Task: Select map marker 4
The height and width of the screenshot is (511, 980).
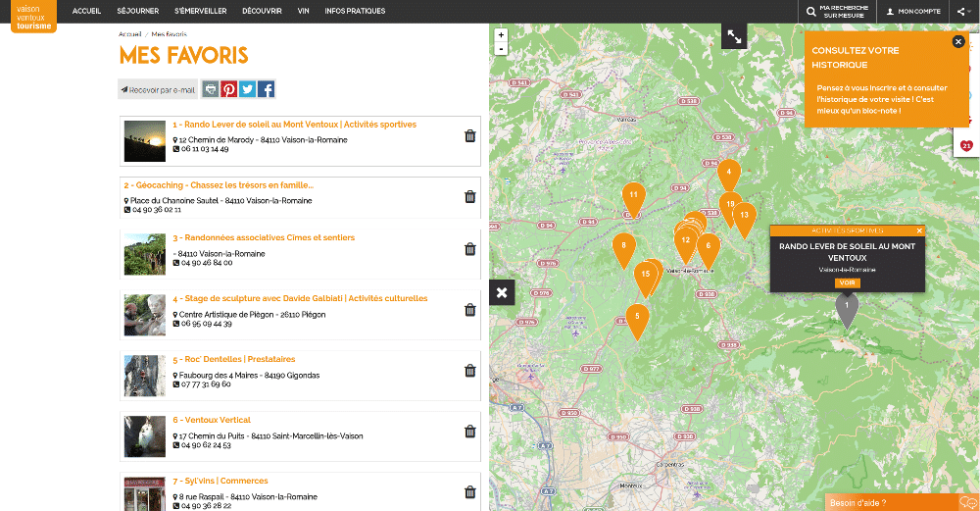Action: tap(729, 176)
